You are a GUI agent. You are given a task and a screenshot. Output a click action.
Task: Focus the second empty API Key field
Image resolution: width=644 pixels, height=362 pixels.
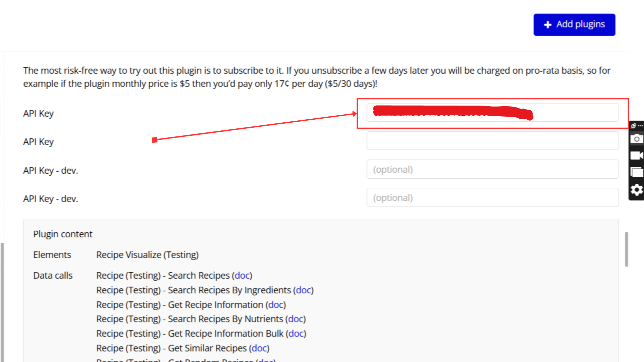(x=492, y=141)
